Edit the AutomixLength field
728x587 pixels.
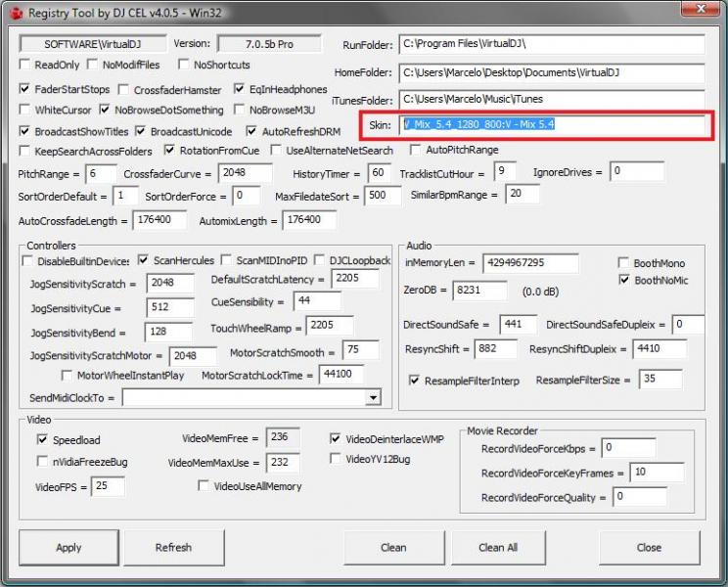309,219
